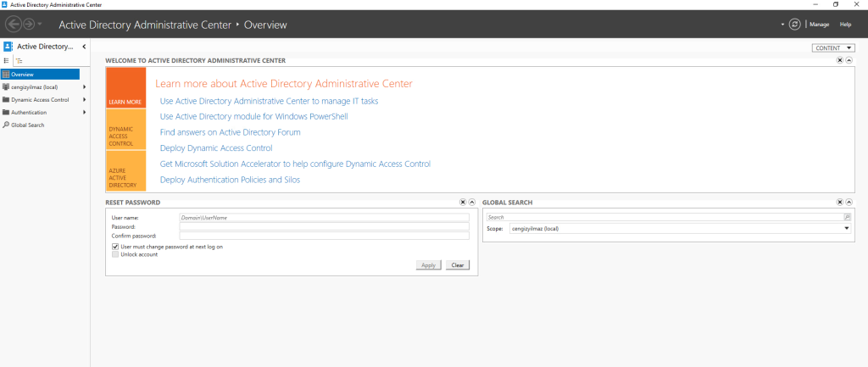Expand the cengizyilmaz (local) node arrow
868x367 pixels.
coord(85,87)
